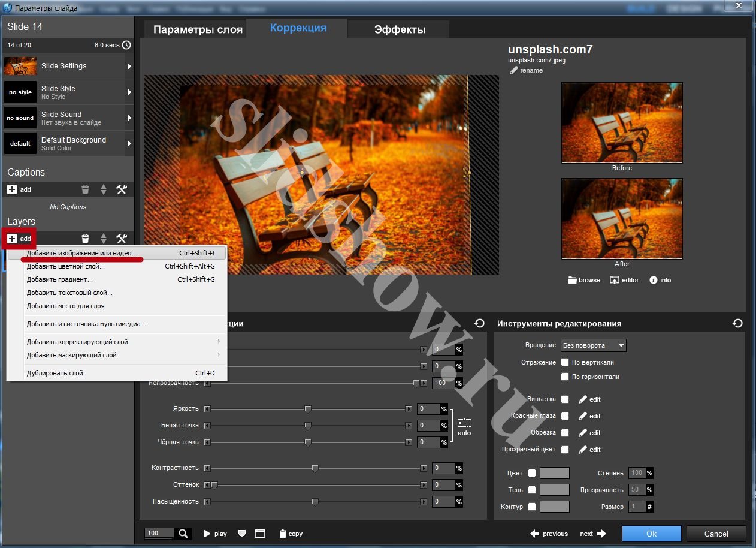This screenshot has height=548, width=756.
Task: Enable the Контур checkbox
Action: (532, 507)
